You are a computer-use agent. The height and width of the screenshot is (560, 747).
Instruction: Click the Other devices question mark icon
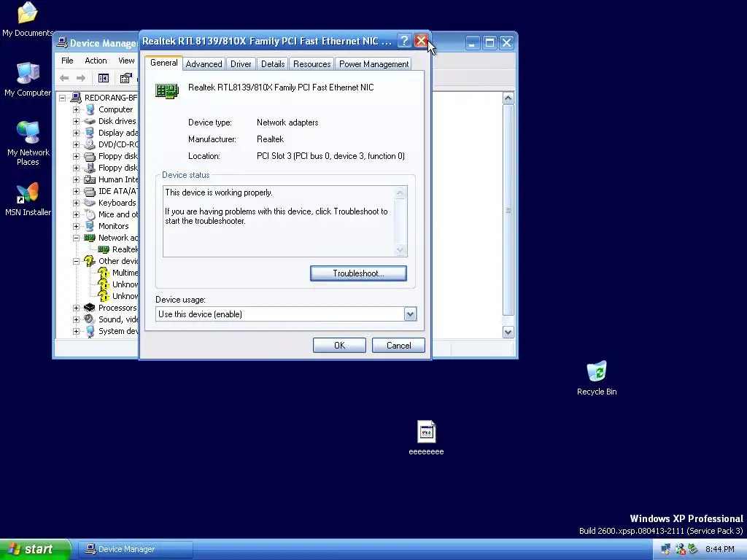(x=90, y=261)
